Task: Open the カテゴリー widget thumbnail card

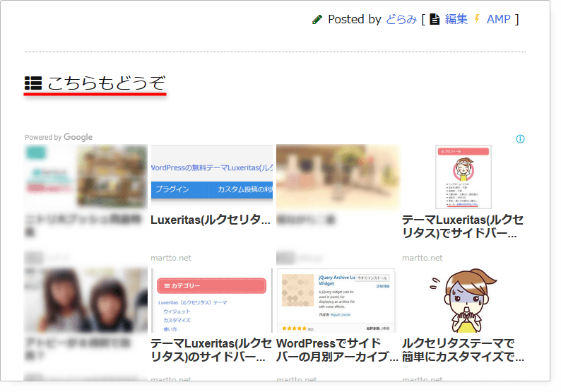Action: [212, 300]
